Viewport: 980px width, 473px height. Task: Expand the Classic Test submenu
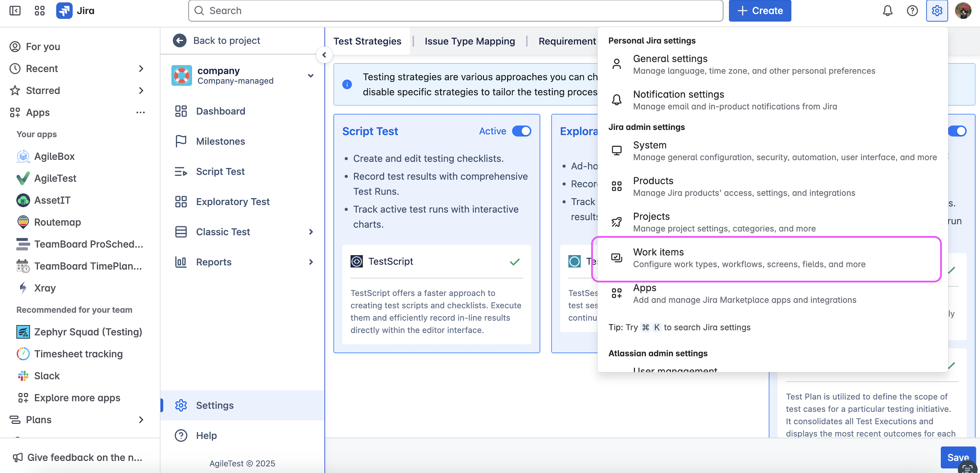click(311, 232)
